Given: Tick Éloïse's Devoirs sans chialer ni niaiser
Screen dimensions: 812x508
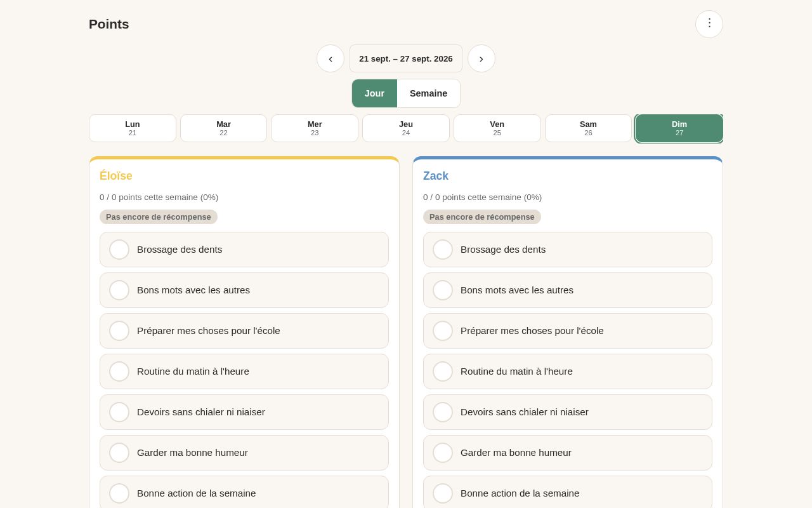Looking at the screenshot, I should click(x=119, y=412).
